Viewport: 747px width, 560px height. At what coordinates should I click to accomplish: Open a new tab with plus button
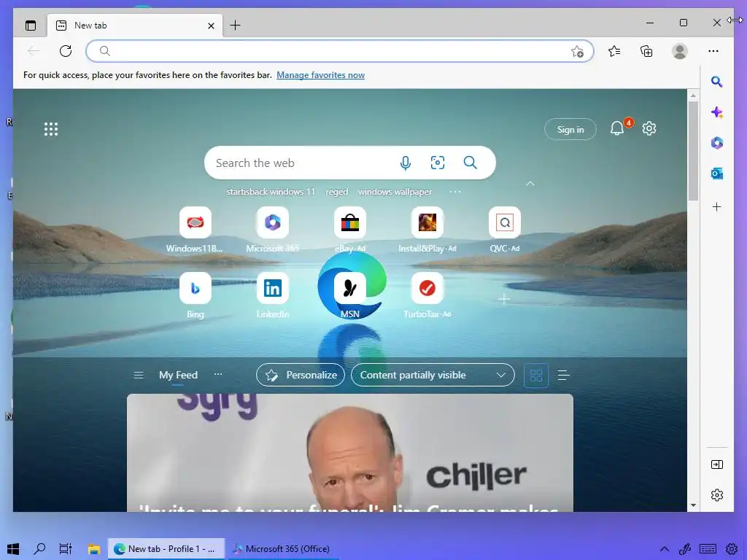coord(236,26)
